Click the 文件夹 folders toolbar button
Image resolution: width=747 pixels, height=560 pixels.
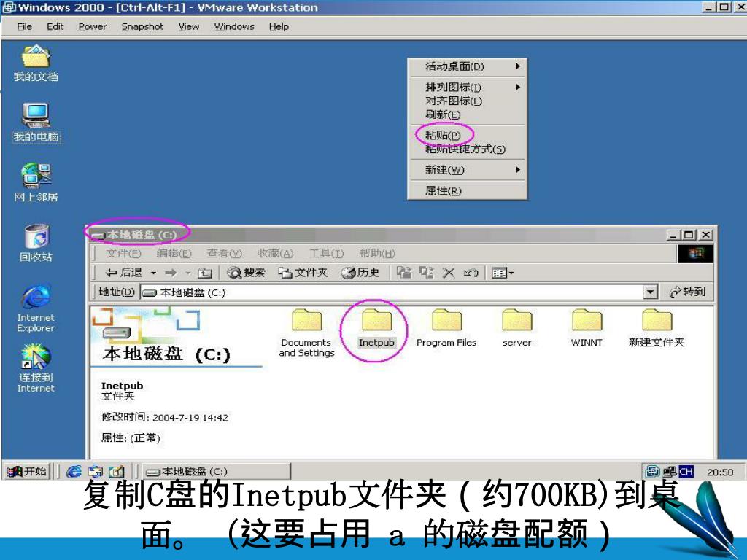[303, 273]
